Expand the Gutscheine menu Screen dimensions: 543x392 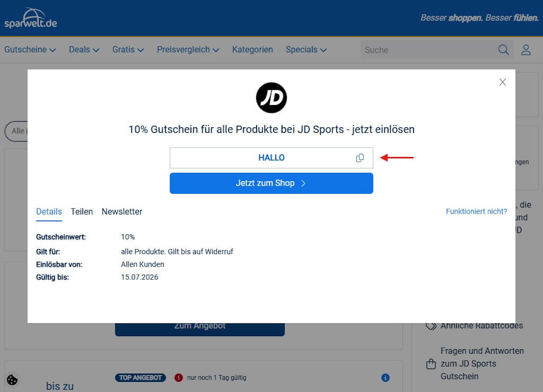(30, 50)
